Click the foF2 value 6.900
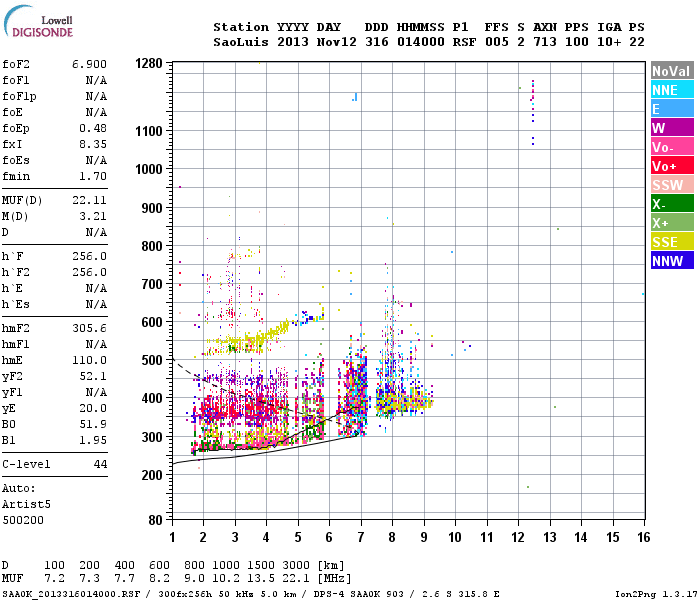 (89, 64)
